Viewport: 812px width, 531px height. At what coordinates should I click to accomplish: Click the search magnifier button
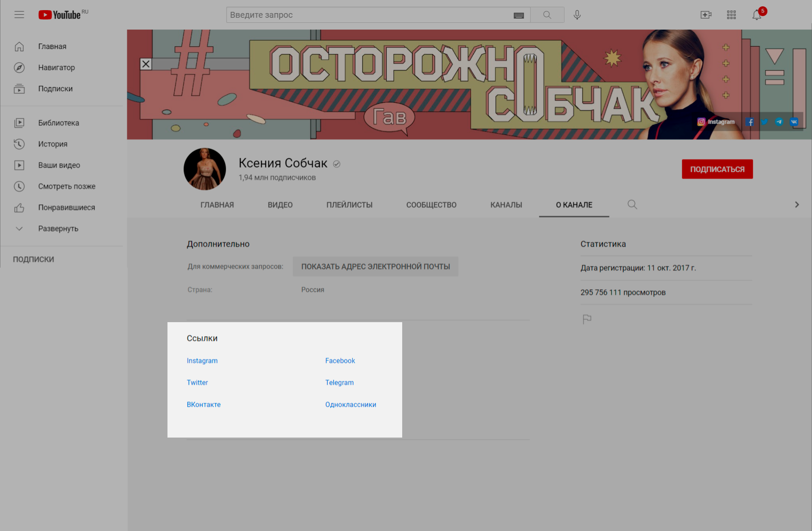[547, 15]
